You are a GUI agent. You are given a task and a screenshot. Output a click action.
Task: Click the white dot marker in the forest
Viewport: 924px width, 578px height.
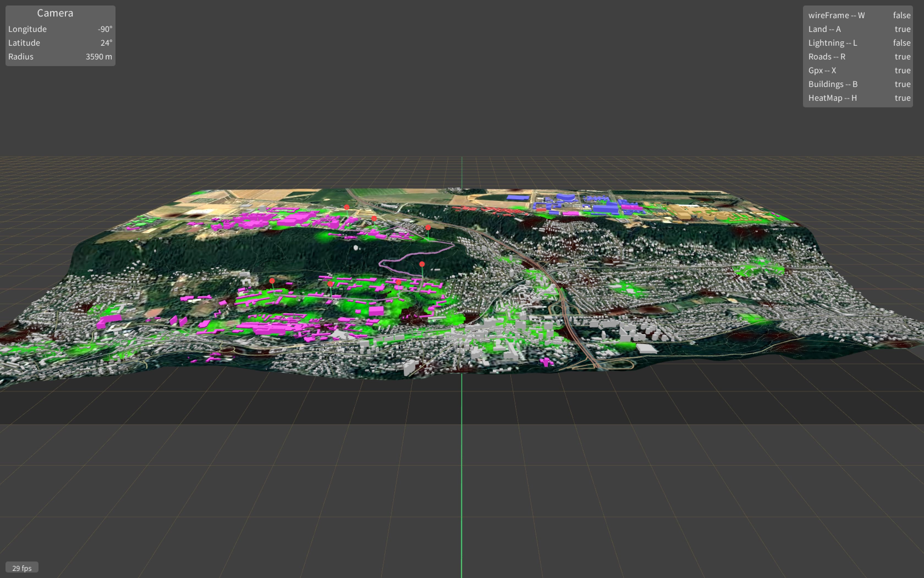[x=356, y=248]
